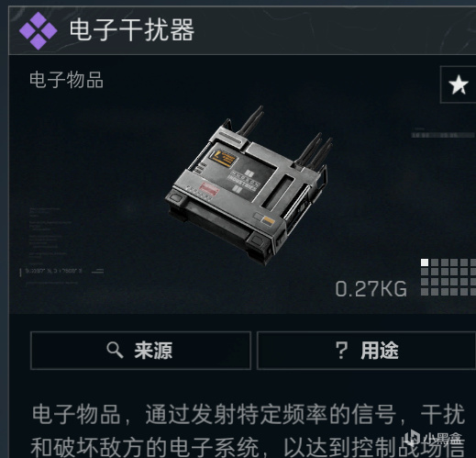Viewport: 476px width, 458px height.
Task: Click the white highlighted inventory grid cell
Action: (425, 263)
